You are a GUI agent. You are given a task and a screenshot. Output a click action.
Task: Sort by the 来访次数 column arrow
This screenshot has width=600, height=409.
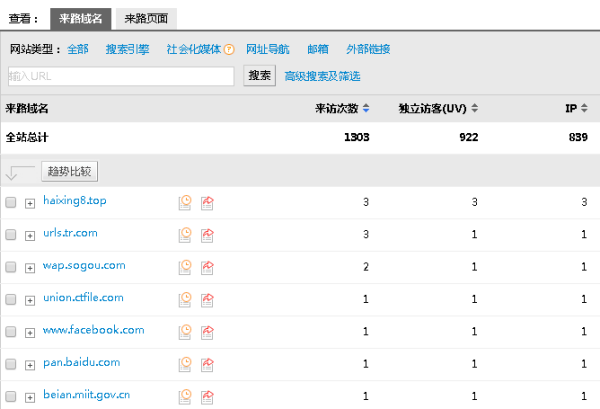point(366,108)
